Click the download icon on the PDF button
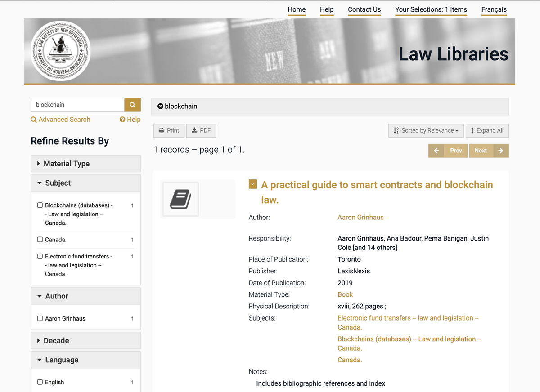The image size is (540, 392). (194, 130)
